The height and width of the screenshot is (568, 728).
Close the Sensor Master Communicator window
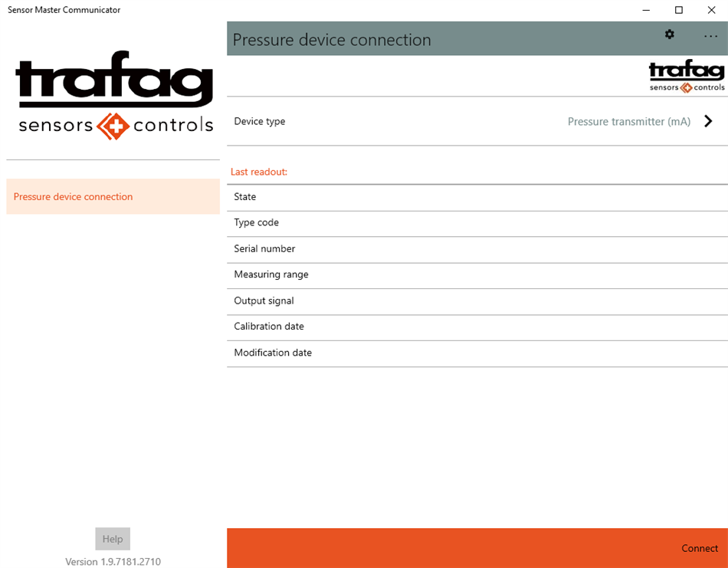tap(711, 10)
